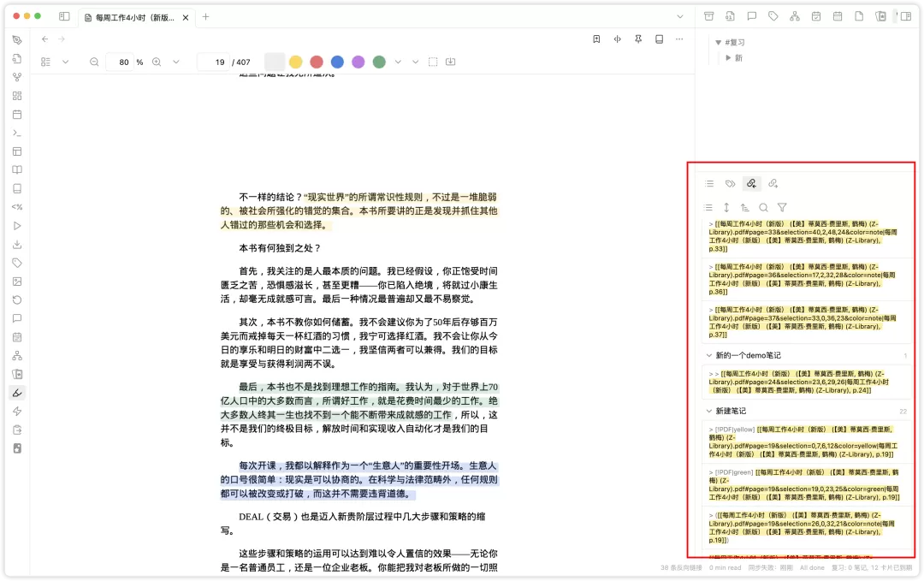
Task: Collapse the #复习 tag tree
Action: pos(718,43)
